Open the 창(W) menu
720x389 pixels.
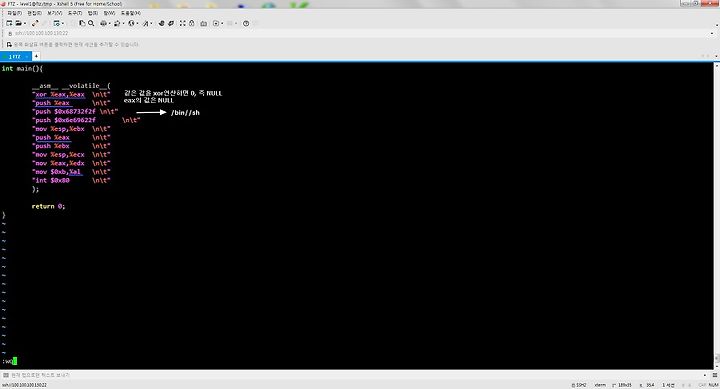(x=109, y=13)
